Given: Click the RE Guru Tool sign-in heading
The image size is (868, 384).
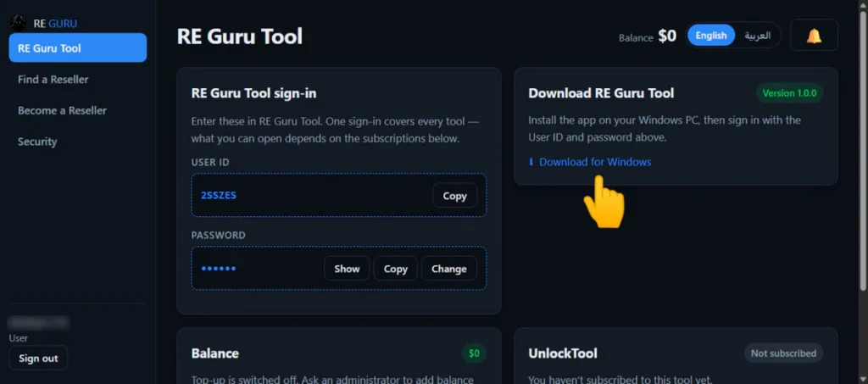Looking at the screenshot, I should [x=253, y=93].
